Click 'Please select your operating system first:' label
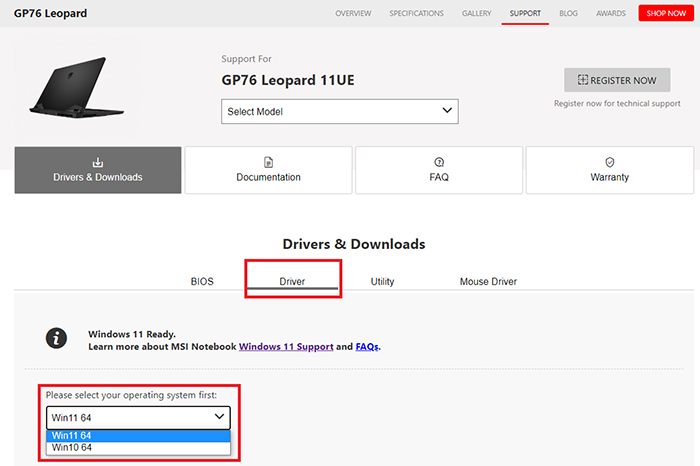Image resolution: width=700 pixels, height=466 pixels. tap(131, 395)
